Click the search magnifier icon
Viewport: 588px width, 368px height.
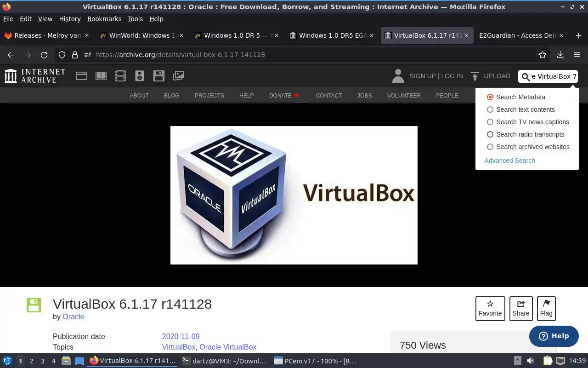pos(526,77)
